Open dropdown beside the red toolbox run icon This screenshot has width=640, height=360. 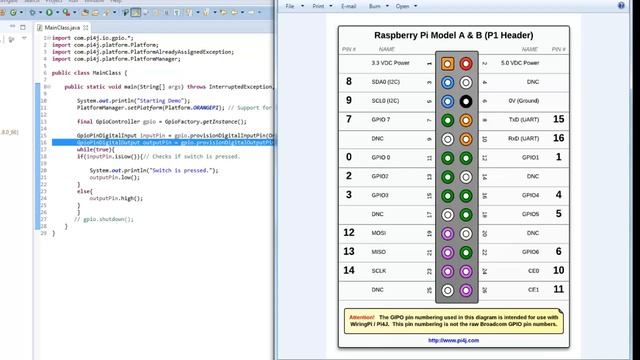pyautogui.click(x=75, y=13)
